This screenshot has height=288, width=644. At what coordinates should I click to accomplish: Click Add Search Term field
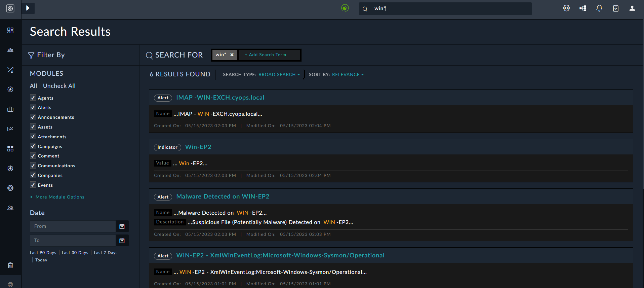click(269, 55)
